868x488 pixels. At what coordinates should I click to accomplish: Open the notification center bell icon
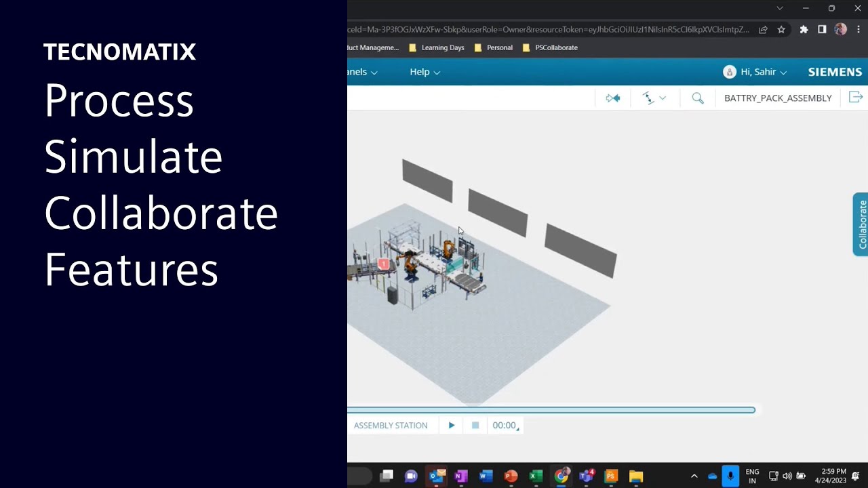pos(856,476)
